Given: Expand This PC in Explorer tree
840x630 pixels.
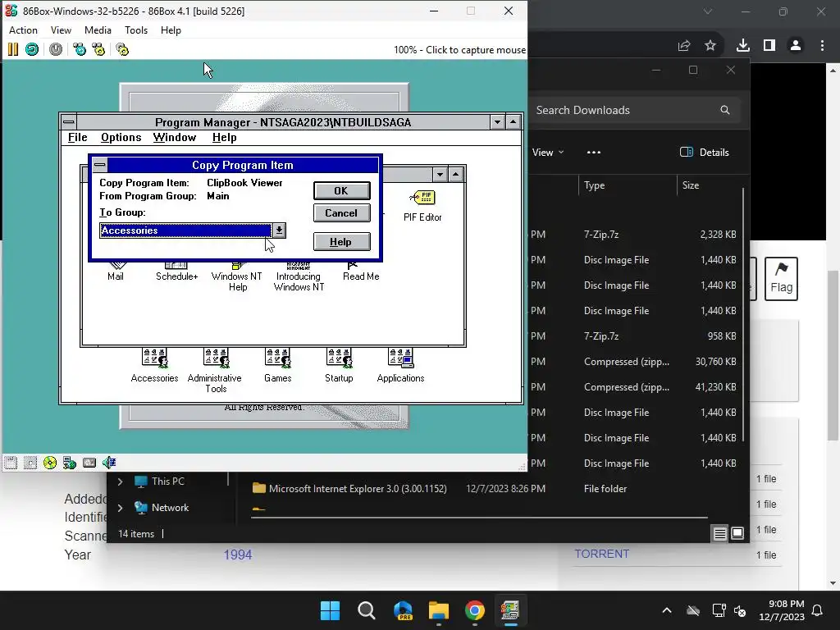Looking at the screenshot, I should point(120,482).
